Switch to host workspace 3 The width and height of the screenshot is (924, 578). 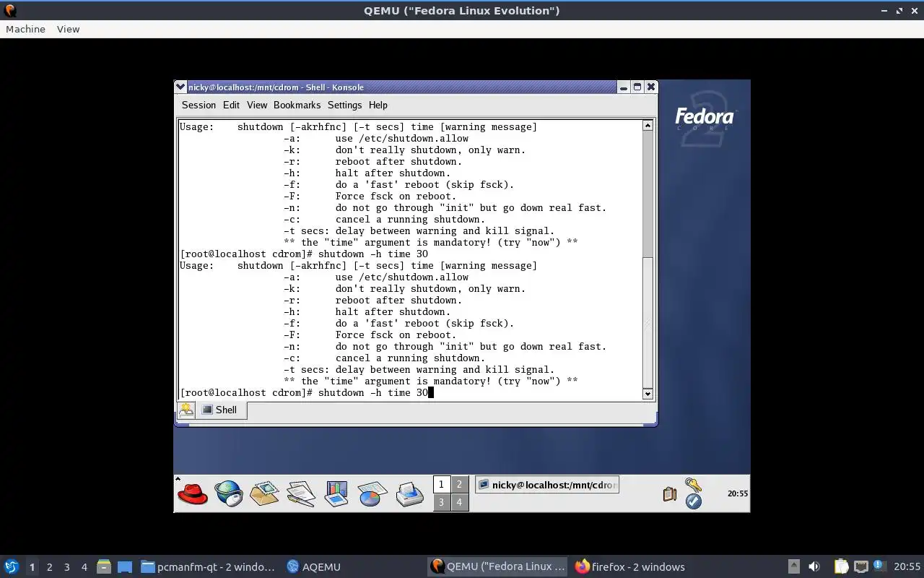coord(67,566)
